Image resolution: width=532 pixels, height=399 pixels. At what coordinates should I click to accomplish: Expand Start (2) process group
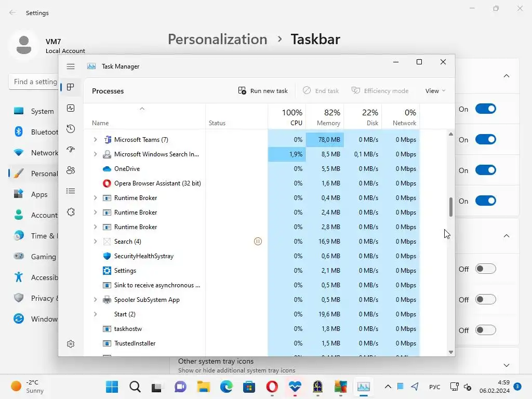(x=96, y=314)
